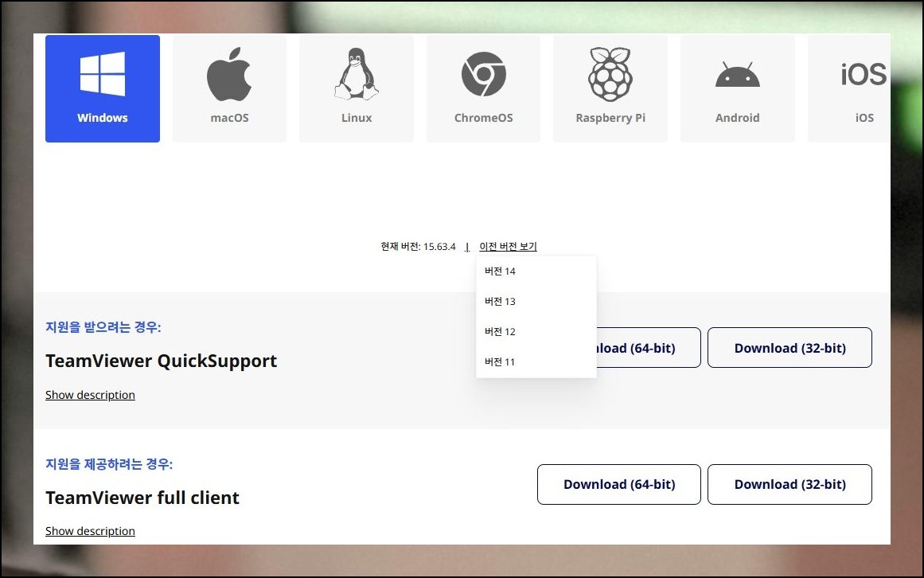
Task: Choose 버전 12 from the version list
Action: tap(536, 332)
